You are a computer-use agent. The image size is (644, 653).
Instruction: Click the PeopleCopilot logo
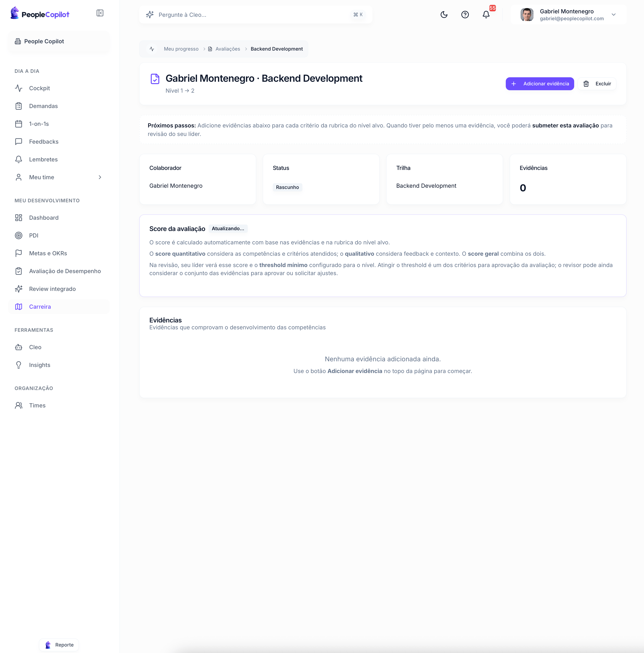[x=40, y=14]
